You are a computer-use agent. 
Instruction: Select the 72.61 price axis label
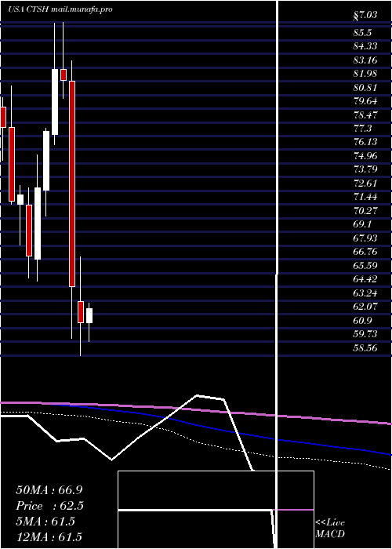tap(365, 183)
